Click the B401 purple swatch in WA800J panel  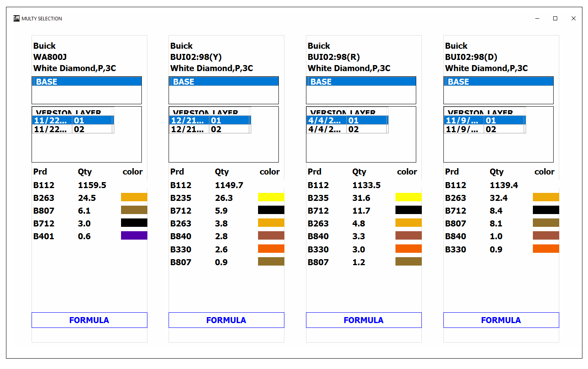coord(134,235)
